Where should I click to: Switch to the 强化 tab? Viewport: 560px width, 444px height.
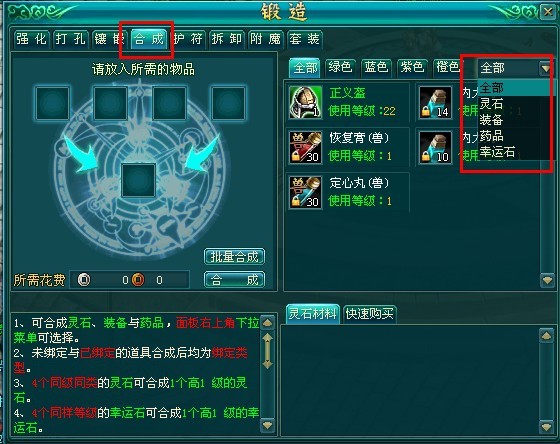pyautogui.click(x=32, y=39)
